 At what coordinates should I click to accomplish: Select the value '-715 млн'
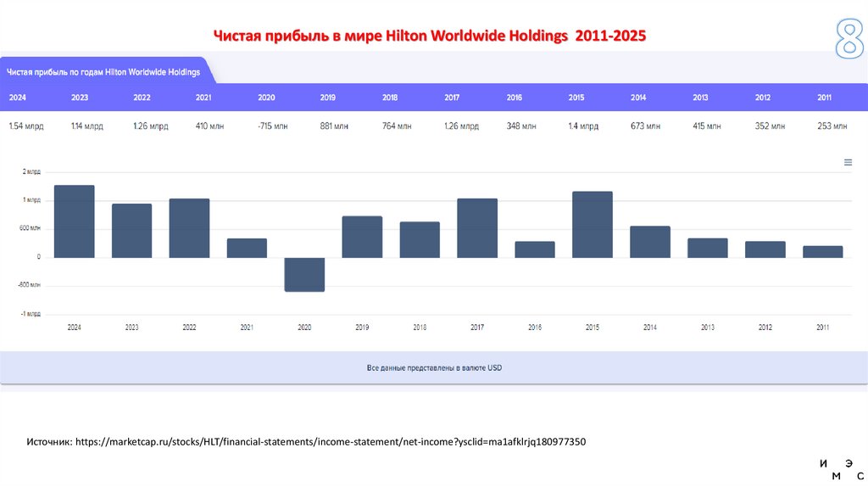272,126
